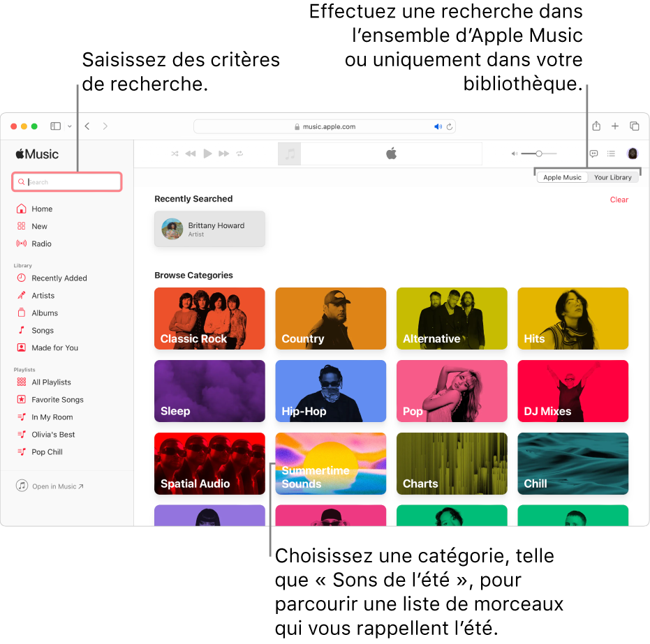Open the Share menu
This screenshot has width=650, height=644.
click(596, 126)
